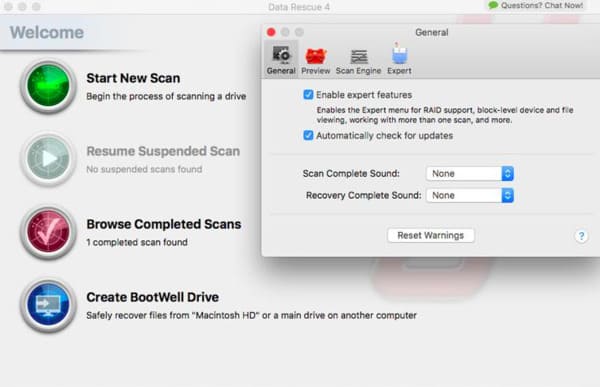Image resolution: width=600 pixels, height=387 pixels.
Task: Switch to the Expert preferences tab
Action: click(x=399, y=59)
